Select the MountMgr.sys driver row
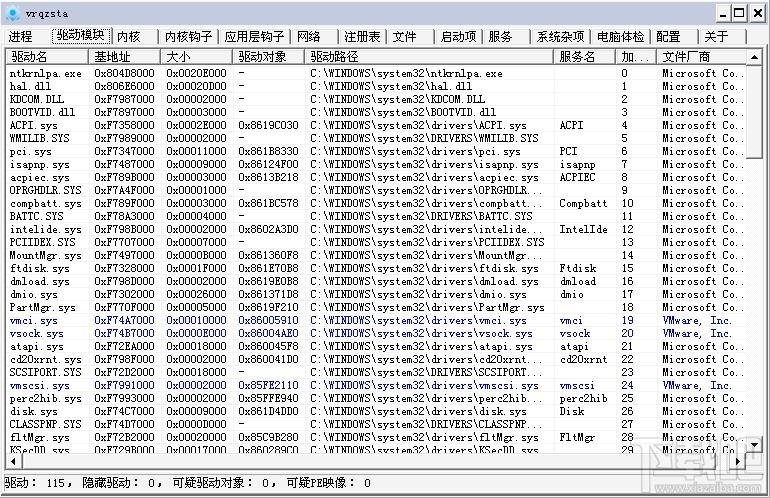This screenshot has height=498, width=770. coord(376,255)
